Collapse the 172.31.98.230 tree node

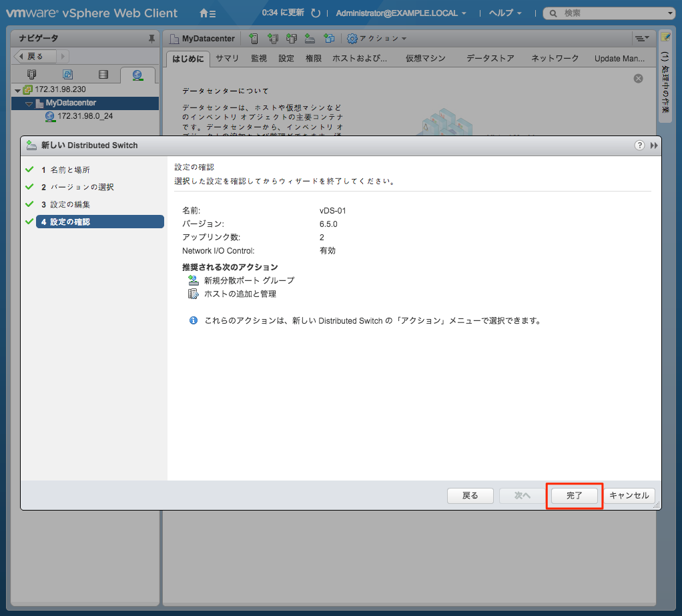tap(17, 91)
